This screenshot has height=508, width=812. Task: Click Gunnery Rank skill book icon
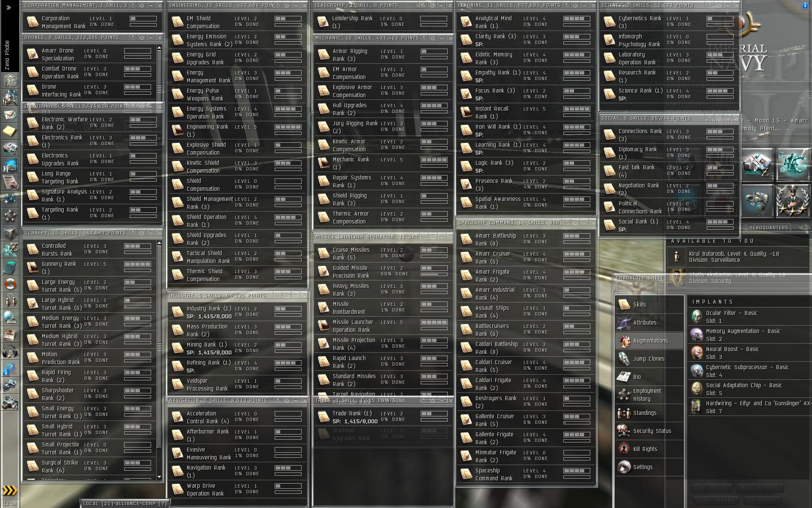pyautogui.click(x=33, y=268)
